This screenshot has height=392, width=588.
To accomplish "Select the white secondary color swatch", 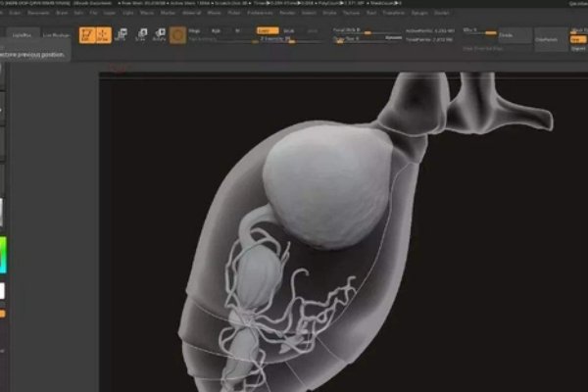I will (3, 291).
